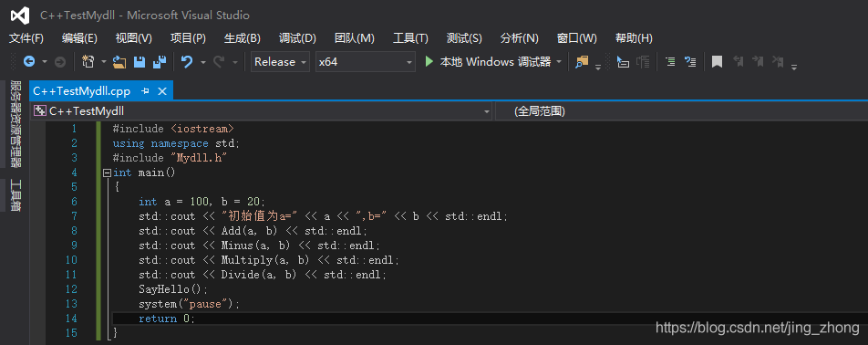The height and width of the screenshot is (345, 868).
Task: Go to the next bookmark
Action: 758,61
